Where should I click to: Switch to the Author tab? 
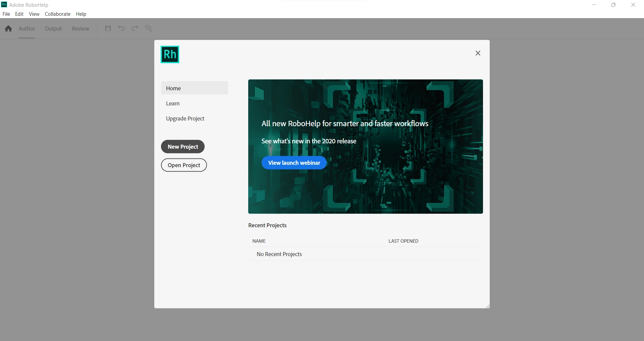pos(27,29)
